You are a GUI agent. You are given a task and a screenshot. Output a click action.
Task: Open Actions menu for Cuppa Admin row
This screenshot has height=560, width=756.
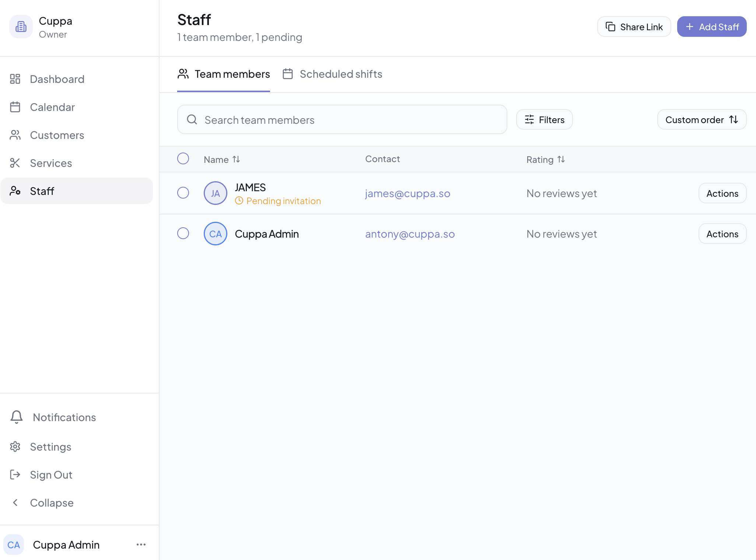point(722,234)
